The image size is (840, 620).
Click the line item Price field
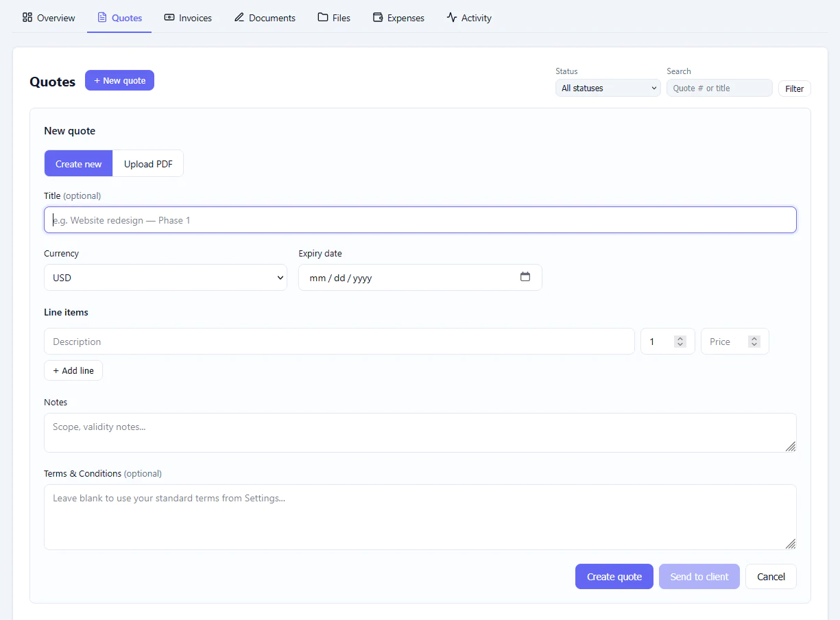pyautogui.click(x=735, y=342)
